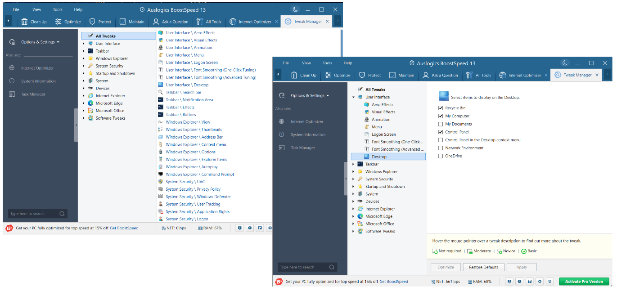Click left tab-scroll arrow in back window
644x300 pixels.
pyautogui.click(x=9, y=21)
